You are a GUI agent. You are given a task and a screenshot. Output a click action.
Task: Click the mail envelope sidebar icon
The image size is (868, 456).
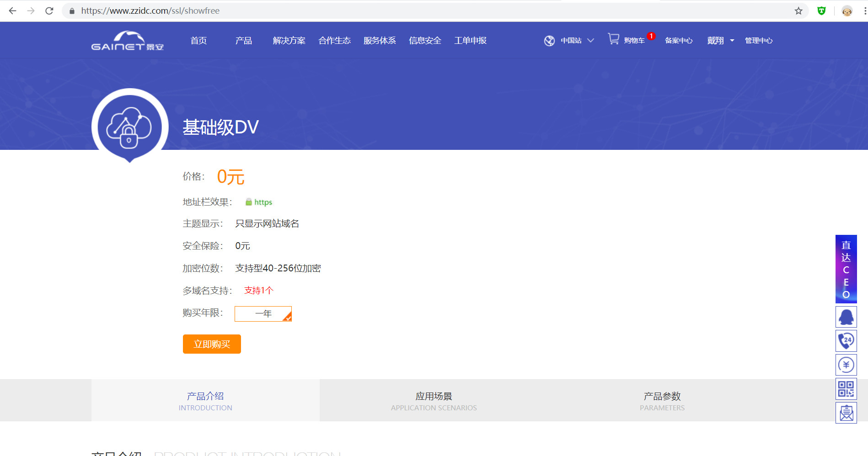[x=846, y=413]
